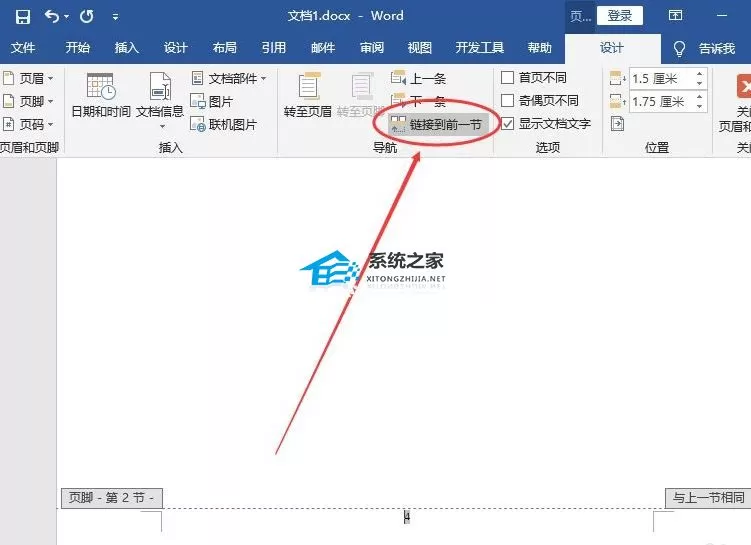Click the Redo icon in quick access toolbar
Image resolution: width=751 pixels, height=545 pixels.
(x=87, y=17)
